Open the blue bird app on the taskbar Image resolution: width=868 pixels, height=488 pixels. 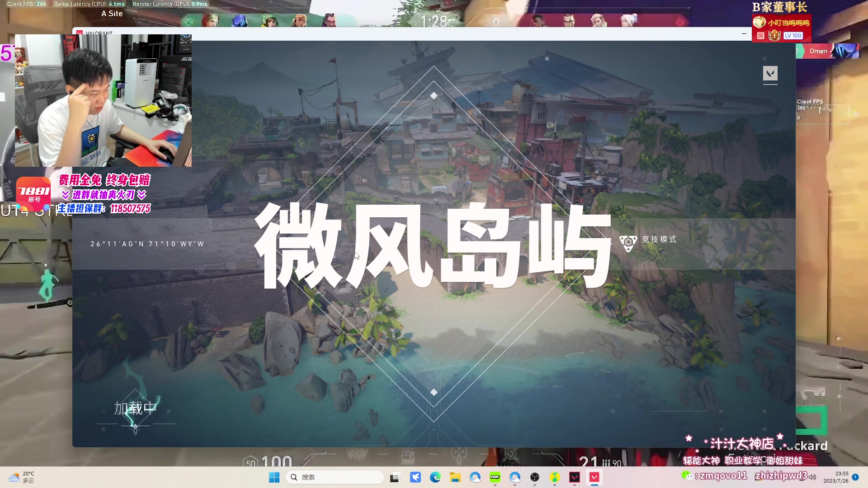415,477
